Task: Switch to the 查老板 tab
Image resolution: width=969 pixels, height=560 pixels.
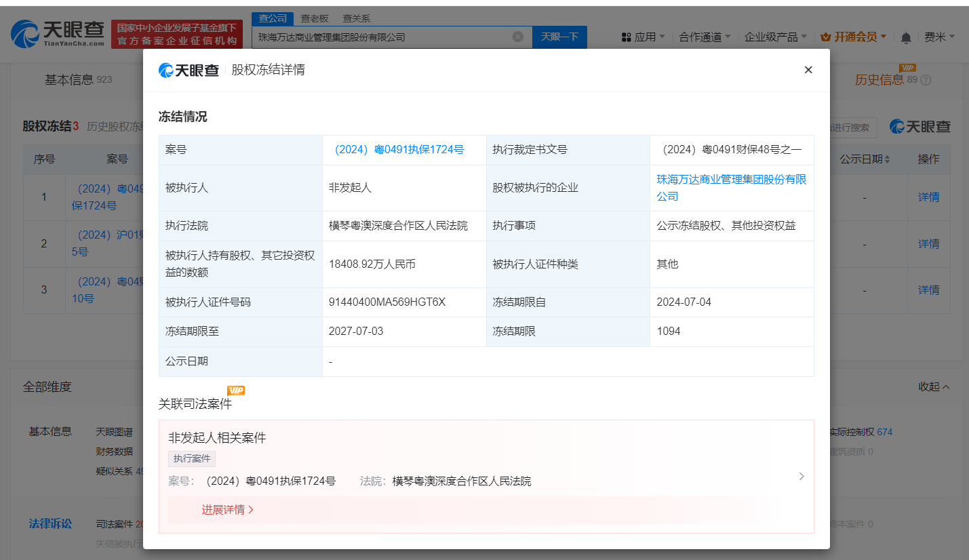Action: [314, 18]
